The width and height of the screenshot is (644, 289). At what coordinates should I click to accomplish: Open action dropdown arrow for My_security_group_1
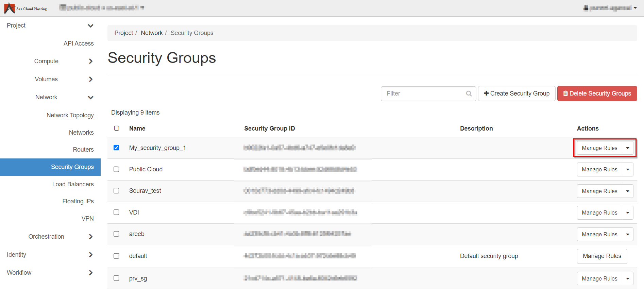[628, 148]
